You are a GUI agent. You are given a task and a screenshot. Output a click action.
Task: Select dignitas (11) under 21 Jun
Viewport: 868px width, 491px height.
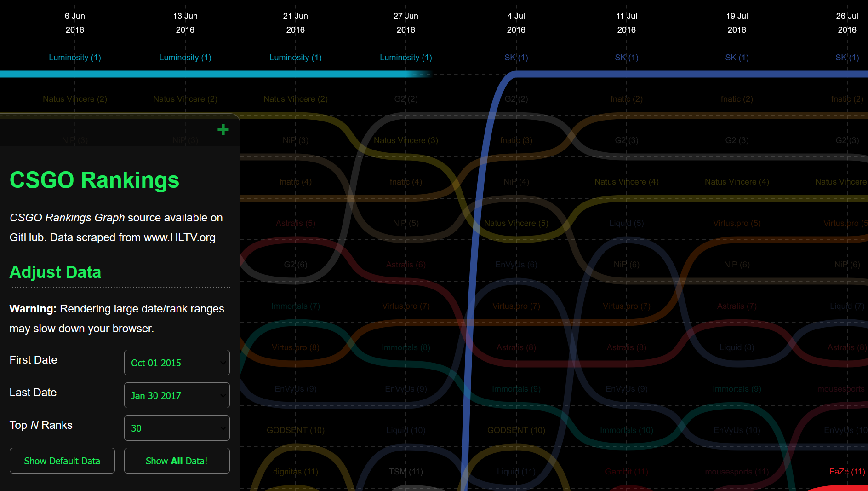click(x=296, y=472)
